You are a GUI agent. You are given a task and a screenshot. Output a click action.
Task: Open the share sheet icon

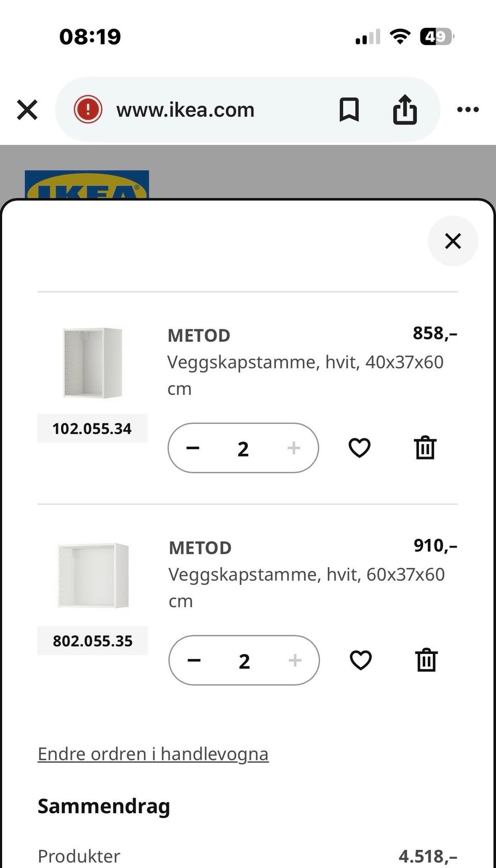(x=405, y=110)
